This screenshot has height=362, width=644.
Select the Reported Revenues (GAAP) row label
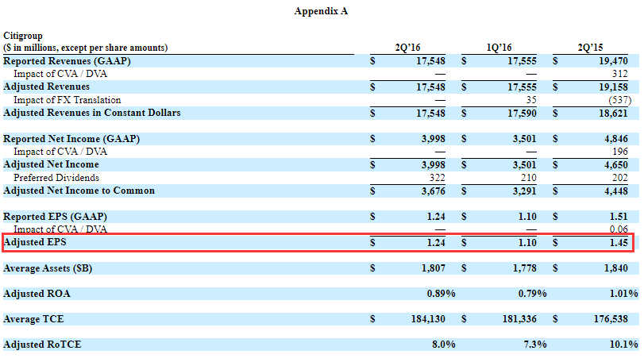[67, 61]
